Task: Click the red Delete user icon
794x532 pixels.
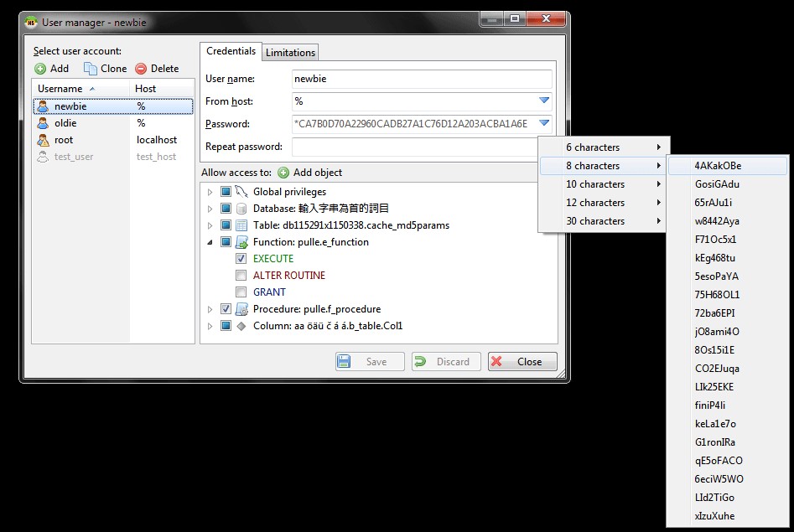Action: (x=141, y=69)
